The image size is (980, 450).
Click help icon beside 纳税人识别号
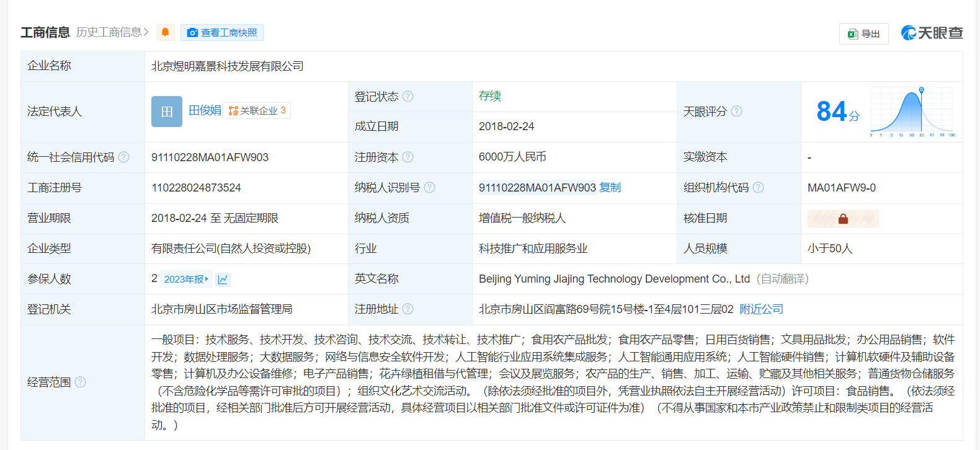tap(429, 187)
